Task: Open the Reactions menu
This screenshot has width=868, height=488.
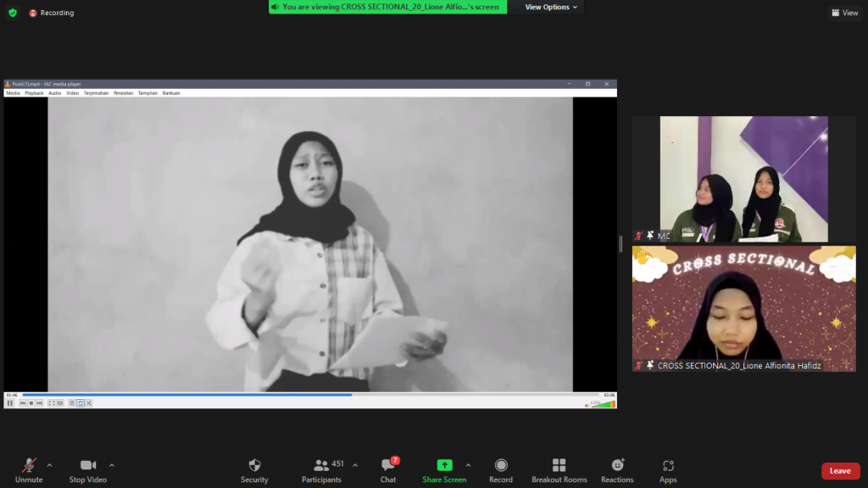Action: (617, 465)
